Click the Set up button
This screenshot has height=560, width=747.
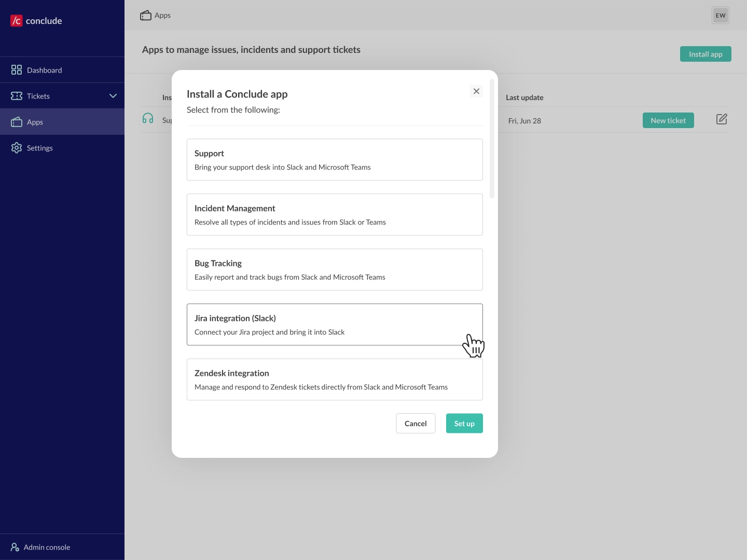coord(464,423)
